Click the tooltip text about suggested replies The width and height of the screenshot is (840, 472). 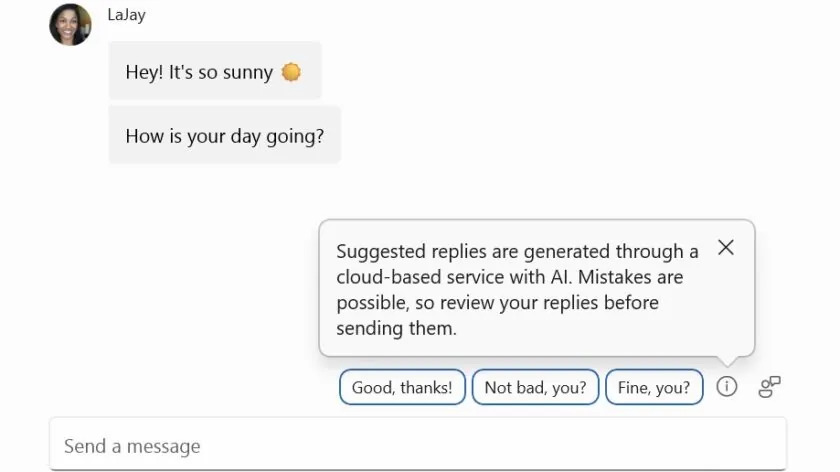517,289
